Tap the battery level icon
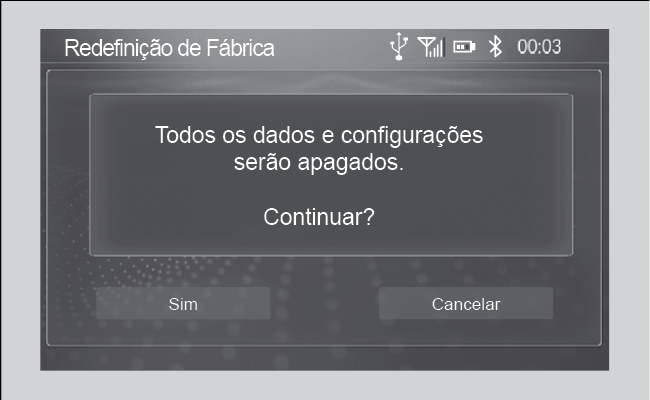 [464, 47]
